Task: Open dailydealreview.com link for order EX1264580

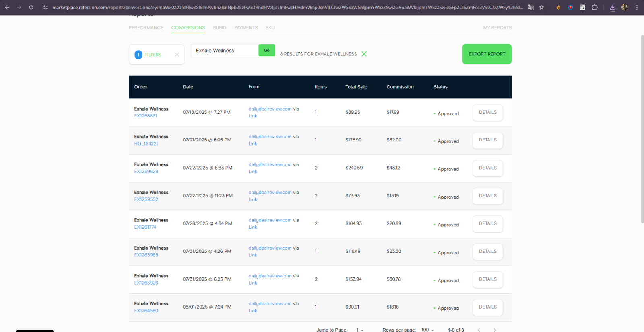Action: pyautogui.click(x=270, y=304)
